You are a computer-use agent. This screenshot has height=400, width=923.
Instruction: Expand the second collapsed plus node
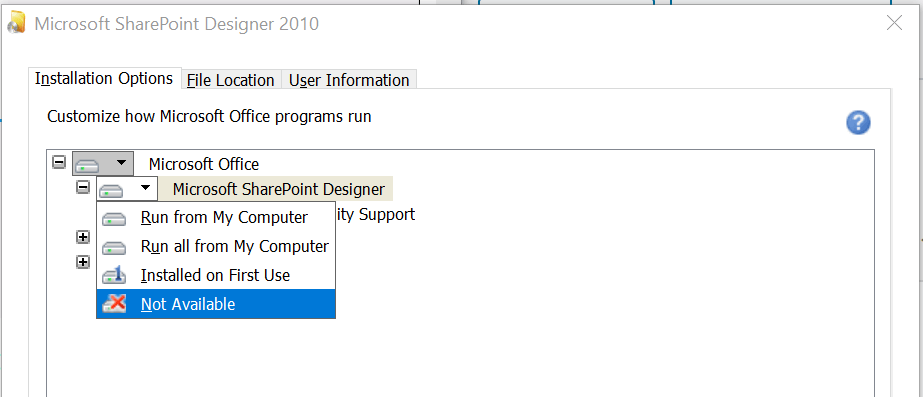[x=83, y=262]
